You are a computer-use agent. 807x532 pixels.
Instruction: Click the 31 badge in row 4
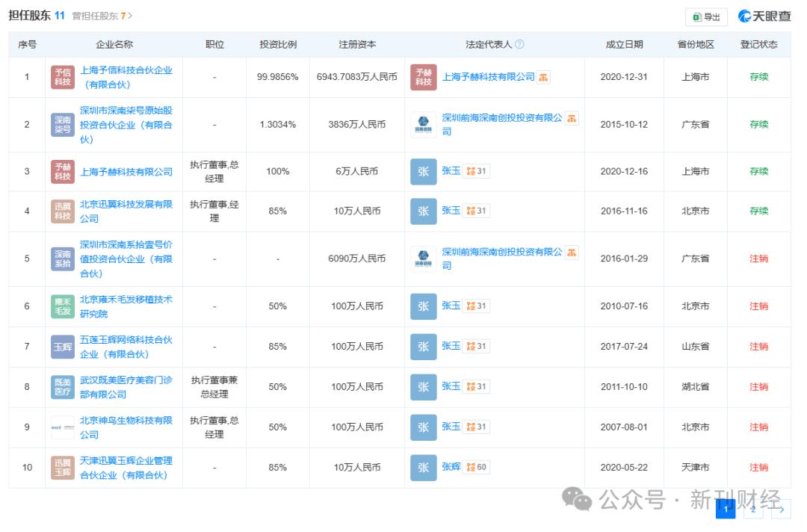[476, 211]
